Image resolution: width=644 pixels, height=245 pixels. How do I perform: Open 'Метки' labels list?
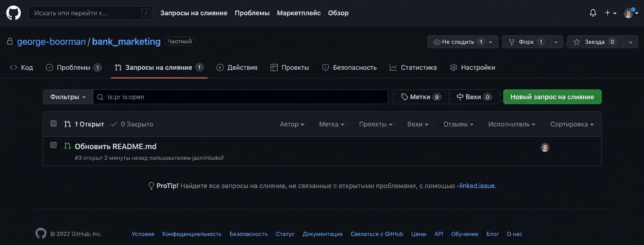pyautogui.click(x=421, y=97)
